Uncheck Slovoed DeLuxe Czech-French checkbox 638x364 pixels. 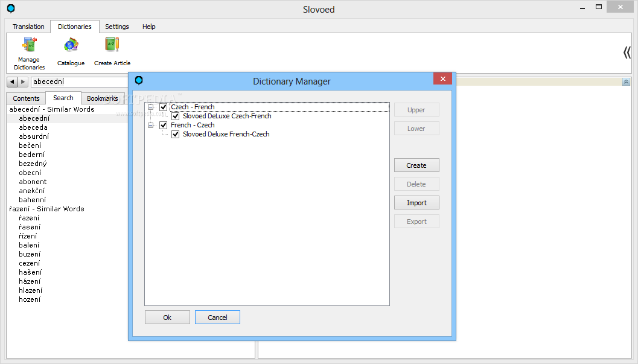click(x=176, y=117)
